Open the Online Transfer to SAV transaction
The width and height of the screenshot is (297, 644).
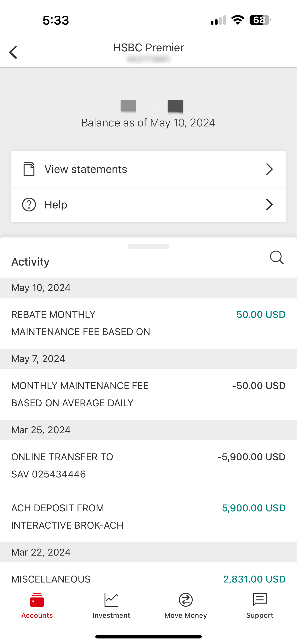click(x=148, y=465)
